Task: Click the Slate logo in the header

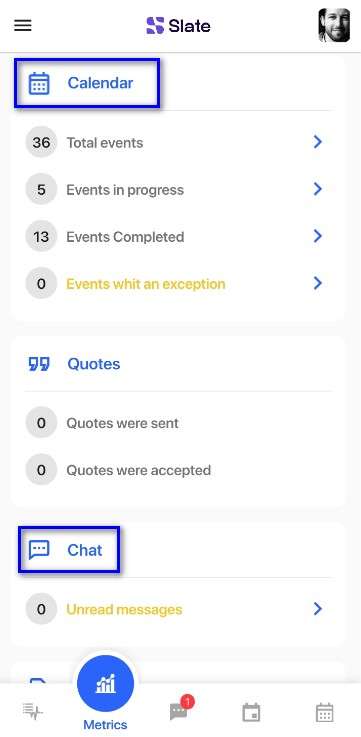Action: (178, 25)
